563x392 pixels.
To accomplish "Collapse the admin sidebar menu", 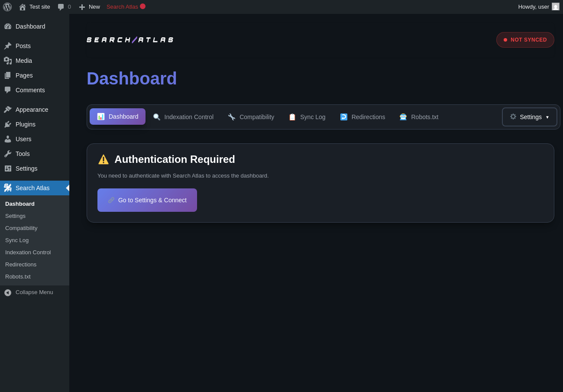I will [x=29, y=292].
